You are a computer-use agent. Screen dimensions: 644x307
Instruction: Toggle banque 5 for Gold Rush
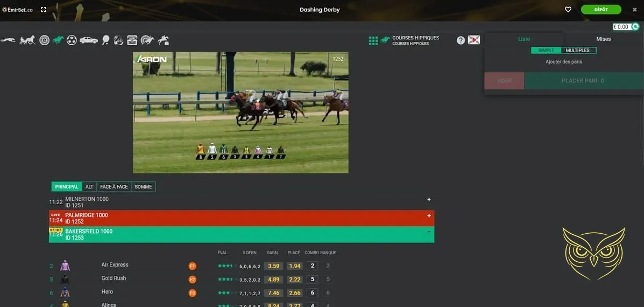328,280
